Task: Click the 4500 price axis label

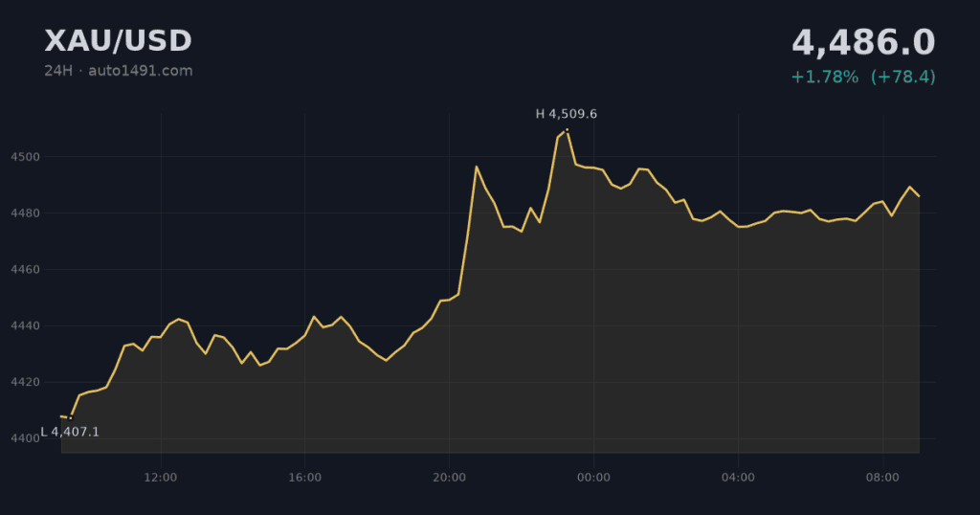Action: coord(26,157)
